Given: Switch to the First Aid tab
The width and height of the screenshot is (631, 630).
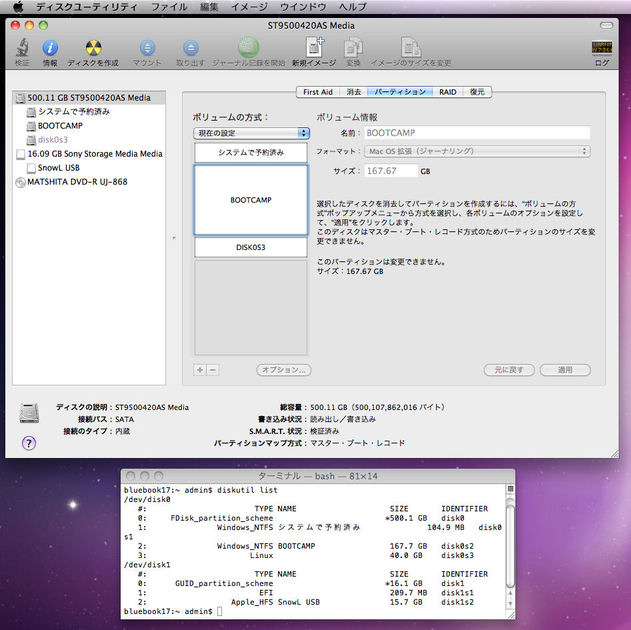Looking at the screenshot, I should 318,92.
